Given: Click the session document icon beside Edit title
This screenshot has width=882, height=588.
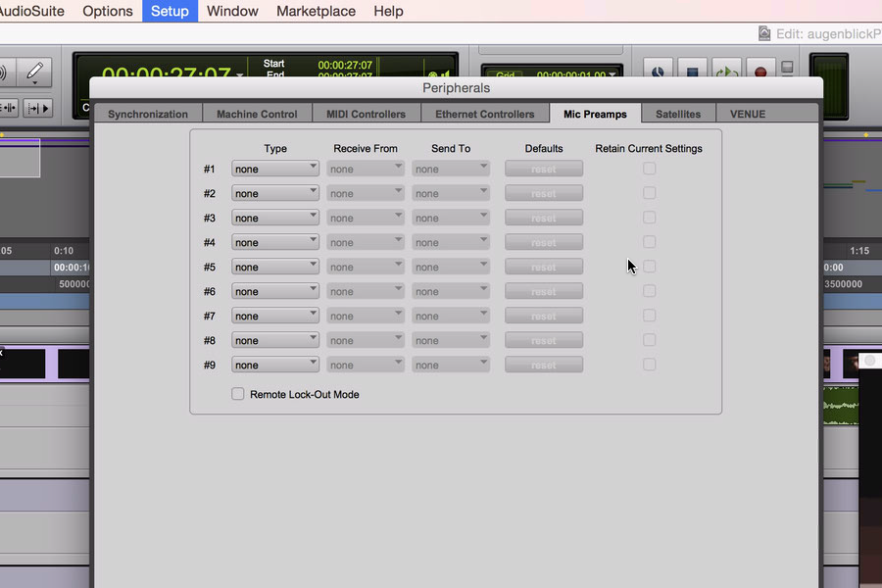Looking at the screenshot, I should [764, 33].
